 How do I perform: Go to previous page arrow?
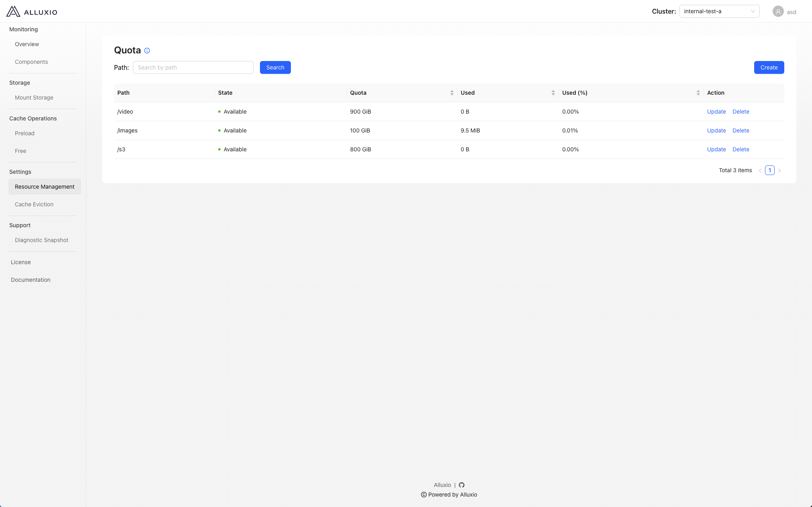760,171
